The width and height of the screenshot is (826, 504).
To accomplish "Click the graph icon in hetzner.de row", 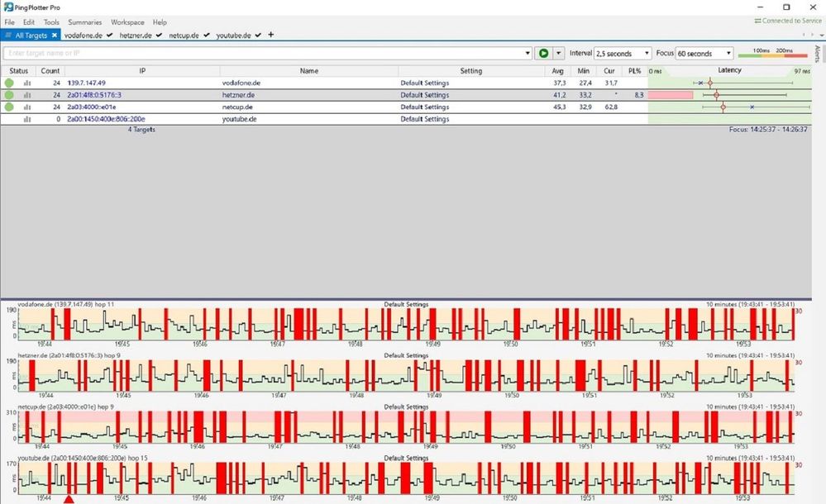I will coord(27,95).
